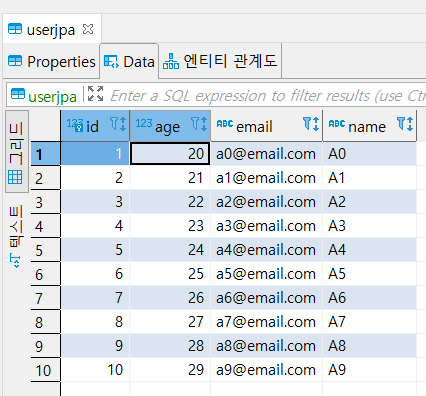Click the ABC type icon of email column
426x396 pixels.
pos(225,124)
